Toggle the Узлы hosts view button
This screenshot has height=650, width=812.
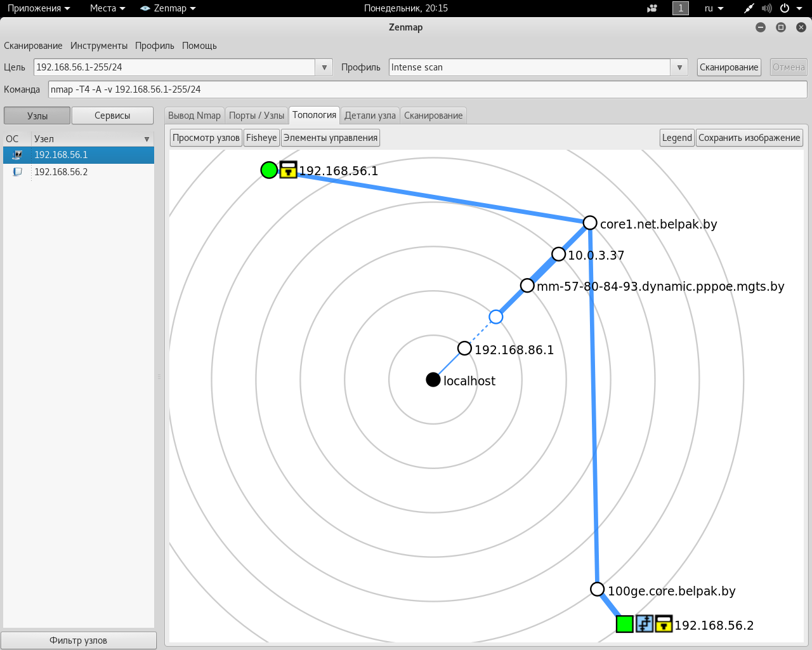tap(37, 116)
